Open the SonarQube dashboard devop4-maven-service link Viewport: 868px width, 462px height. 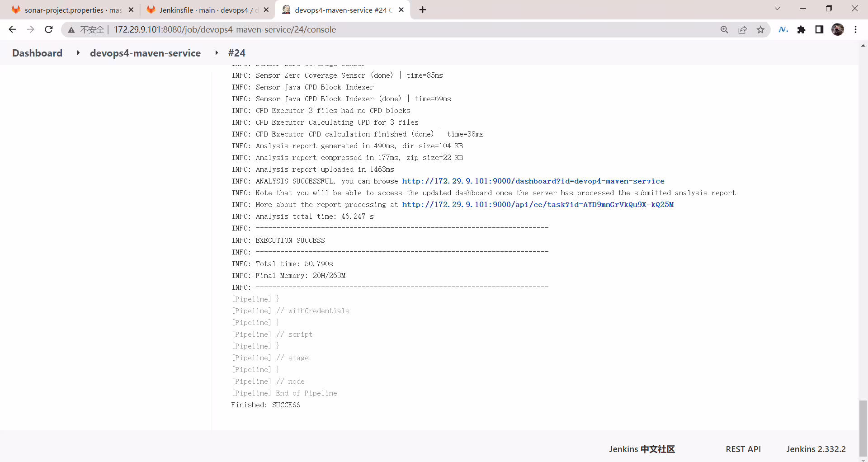click(x=533, y=181)
